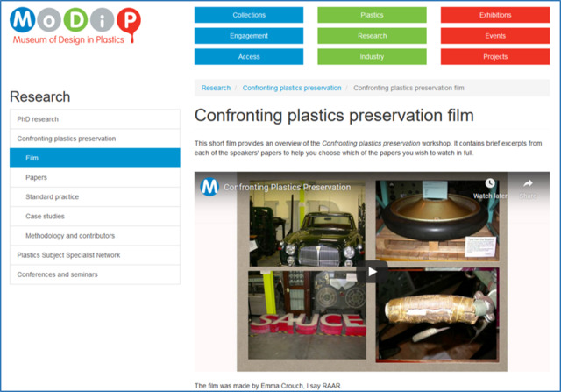Screen dimensions: 561x392
Task: Open the Papers sidebar item
Action: [x=95, y=177]
